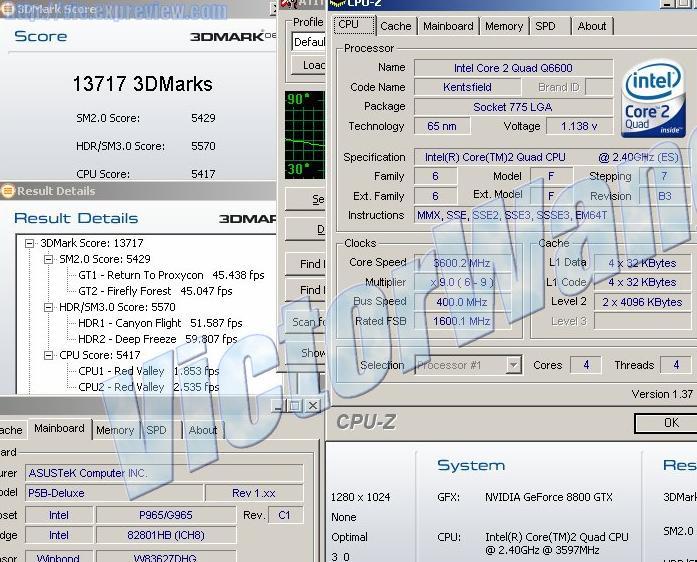Click the B3 revision value
The image size is (697, 562).
[x=665, y=196]
